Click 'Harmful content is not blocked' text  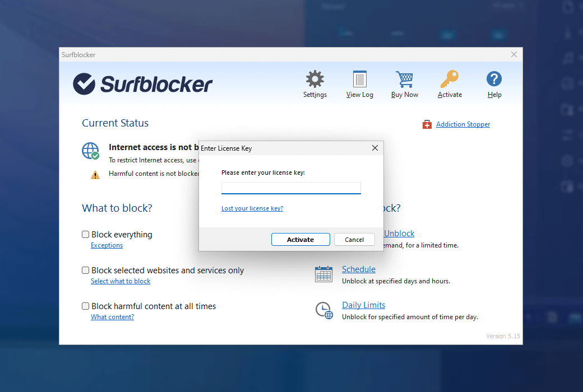pyautogui.click(x=154, y=174)
